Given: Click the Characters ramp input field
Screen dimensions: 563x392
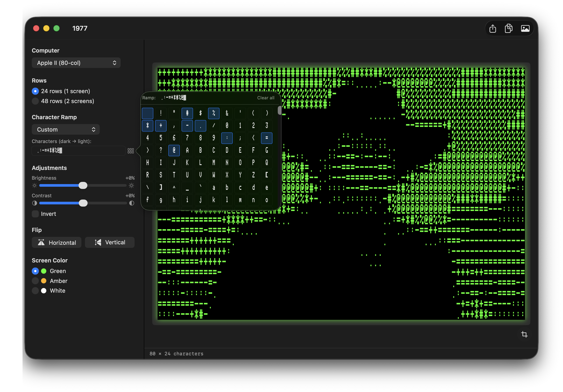Looking at the screenshot, I should [79, 151].
